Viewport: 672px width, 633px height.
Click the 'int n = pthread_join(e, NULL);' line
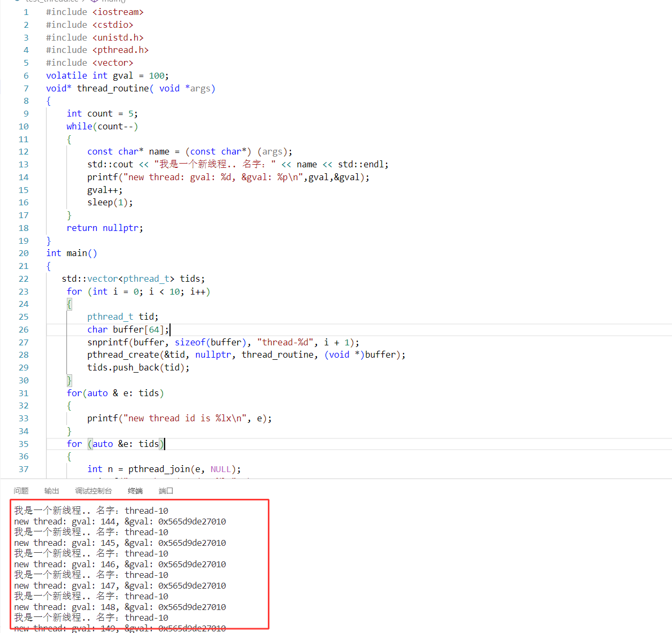[164, 469]
